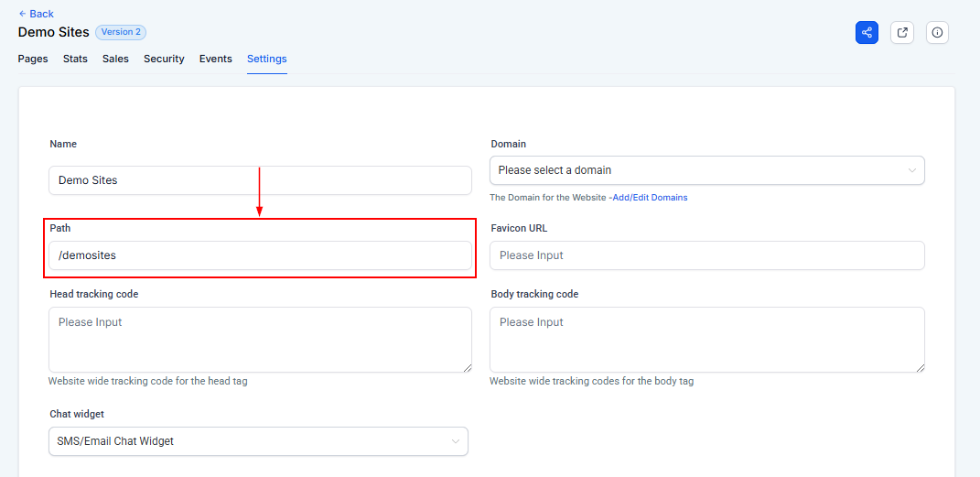
Task: Click the blue share icon button
Action: (x=867, y=32)
